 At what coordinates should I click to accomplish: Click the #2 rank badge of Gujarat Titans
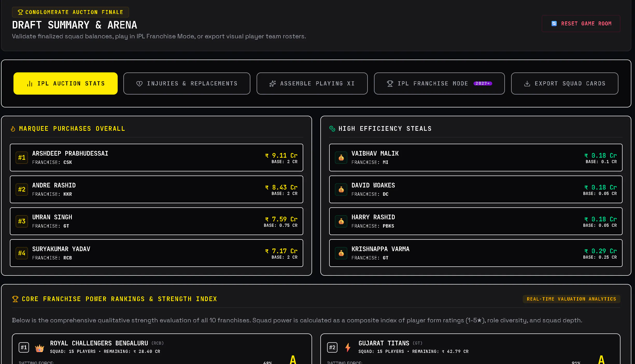click(x=332, y=347)
